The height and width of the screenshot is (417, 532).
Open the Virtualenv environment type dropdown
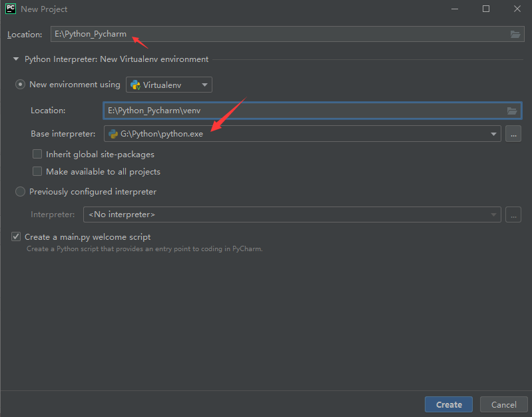pyautogui.click(x=169, y=85)
